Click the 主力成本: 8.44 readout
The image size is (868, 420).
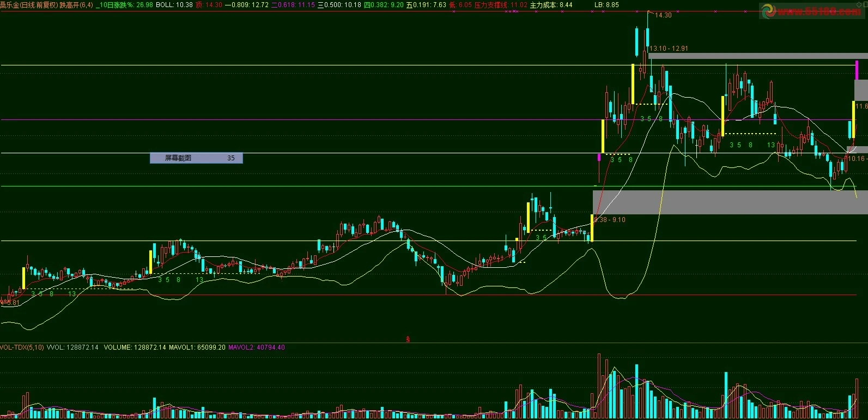[551, 5]
